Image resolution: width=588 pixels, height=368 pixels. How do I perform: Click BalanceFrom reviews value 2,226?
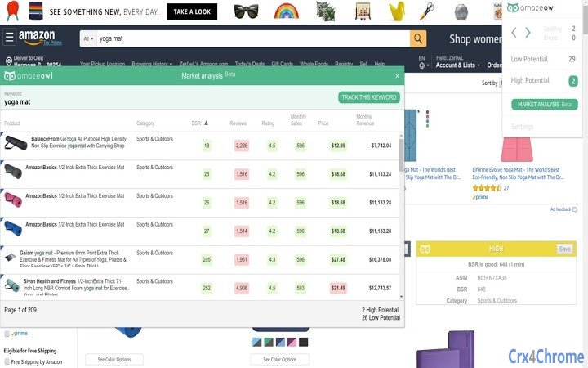(242, 146)
